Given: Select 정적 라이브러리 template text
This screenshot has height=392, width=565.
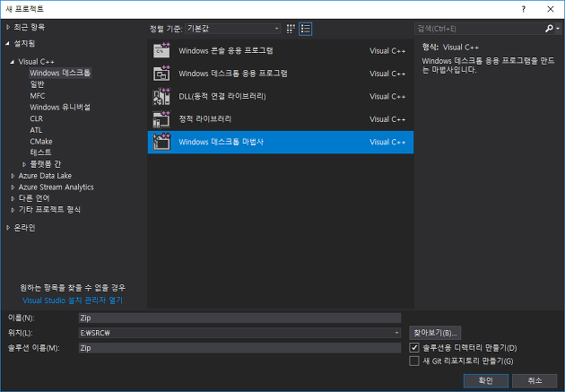Looking at the screenshot, I should pyautogui.click(x=205, y=119).
